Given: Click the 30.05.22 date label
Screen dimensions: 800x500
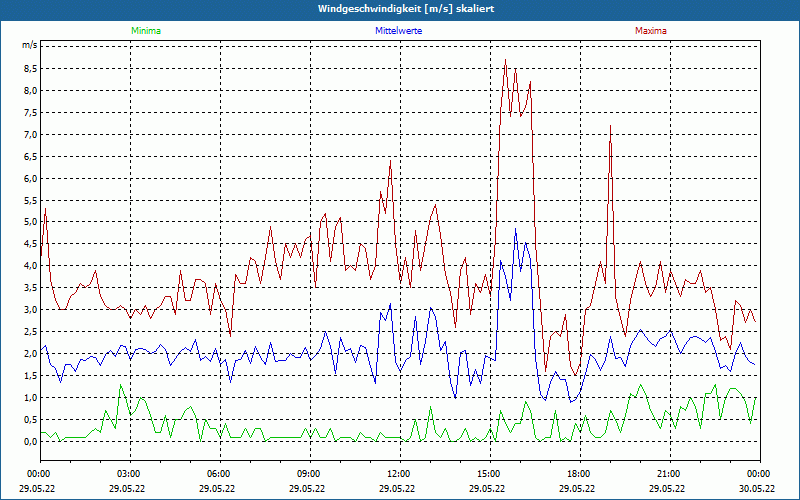Looking at the screenshot, I should (x=757, y=488).
